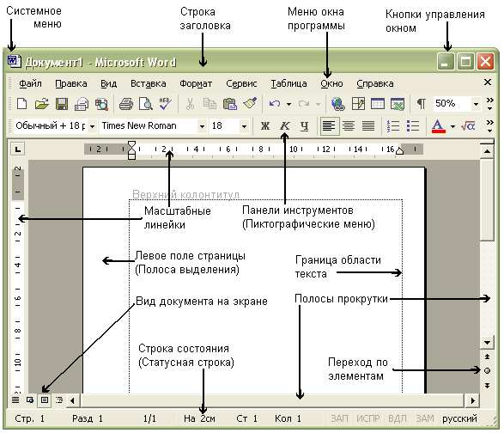Click the Insert Table icon
Viewport: 504px width, 433px height.
378,104
